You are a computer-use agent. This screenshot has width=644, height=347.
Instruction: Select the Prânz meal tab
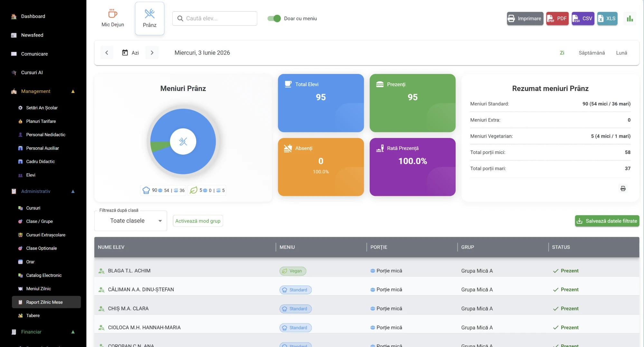point(150,18)
